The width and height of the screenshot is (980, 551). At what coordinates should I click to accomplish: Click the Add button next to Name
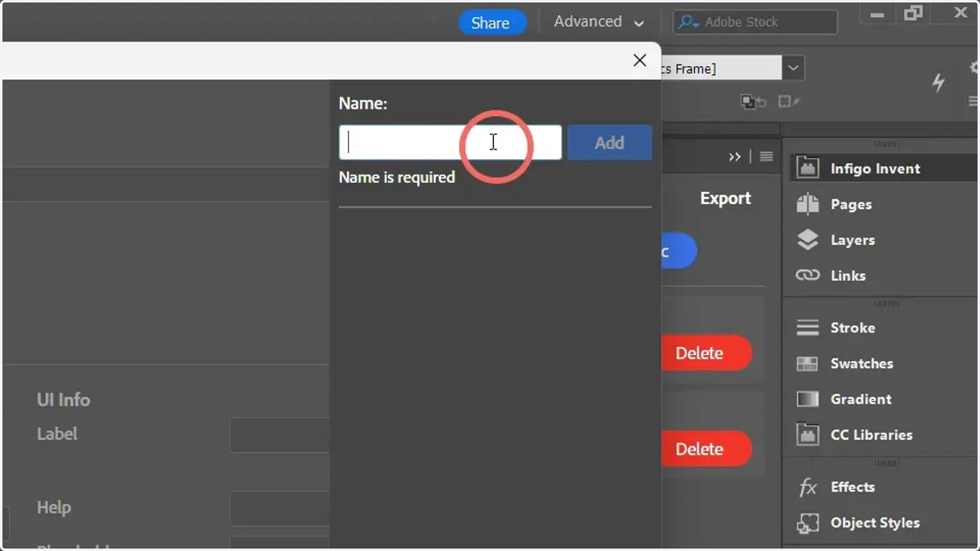click(609, 143)
